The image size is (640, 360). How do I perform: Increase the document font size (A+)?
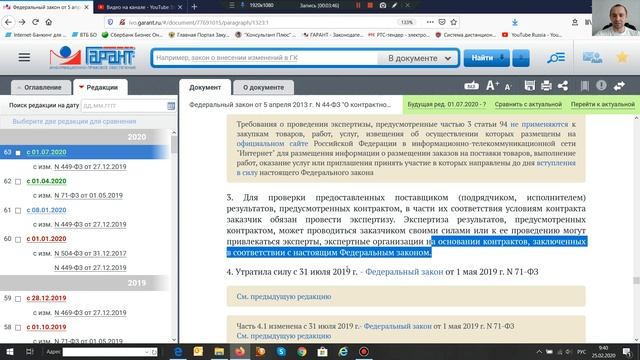(492, 86)
